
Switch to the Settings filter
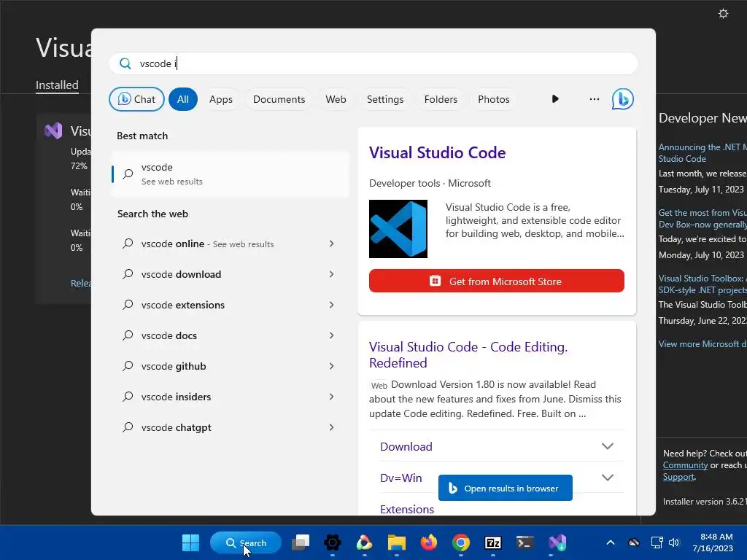pyautogui.click(x=385, y=99)
